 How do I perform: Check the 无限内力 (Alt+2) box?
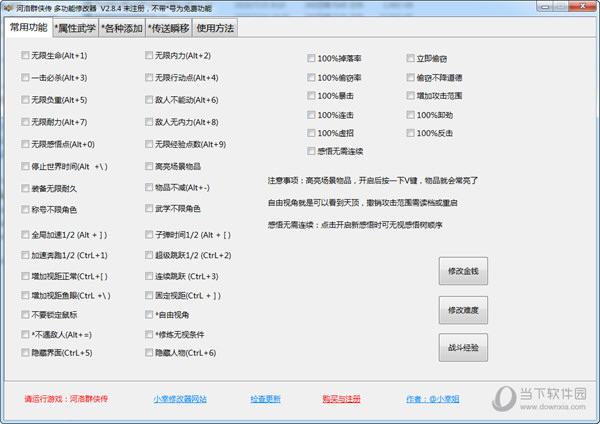point(149,56)
